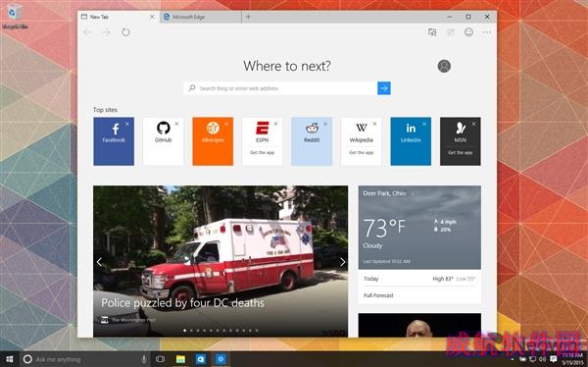Remove ESPN tile with its X
Image resolution: width=588 pixels, height=367 pixels.
275,124
